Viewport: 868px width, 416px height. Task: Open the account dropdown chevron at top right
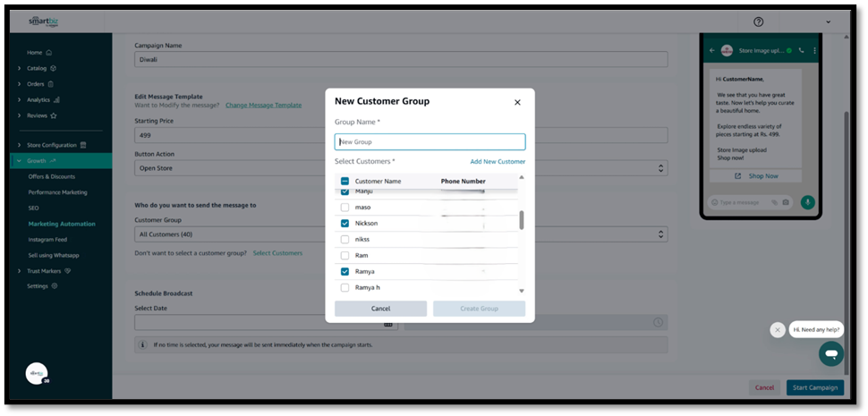point(828,21)
